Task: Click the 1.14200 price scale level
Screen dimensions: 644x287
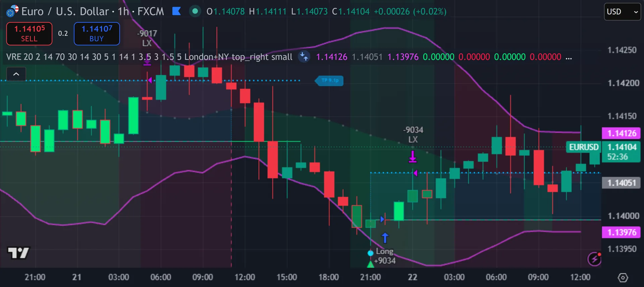Action: pyautogui.click(x=624, y=83)
